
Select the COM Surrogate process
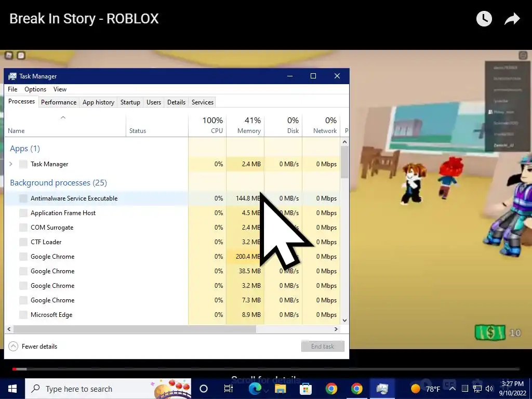(x=172, y=228)
